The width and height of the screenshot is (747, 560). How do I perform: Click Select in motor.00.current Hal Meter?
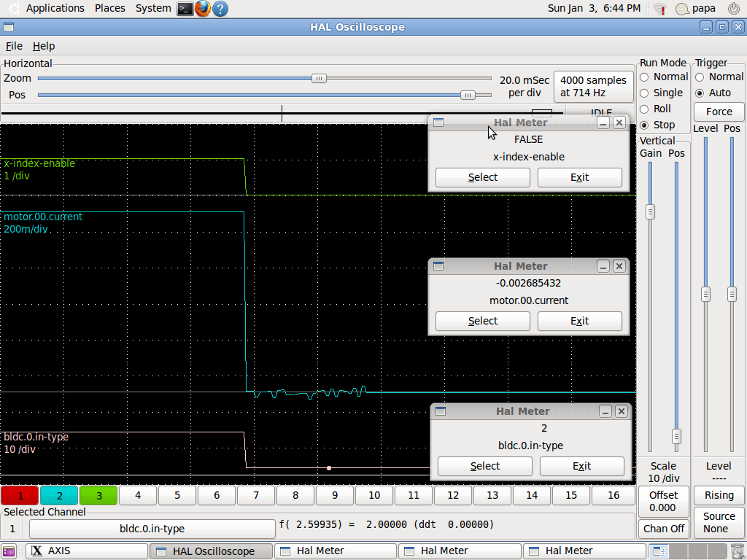pyautogui.click(x=482, y=321)
